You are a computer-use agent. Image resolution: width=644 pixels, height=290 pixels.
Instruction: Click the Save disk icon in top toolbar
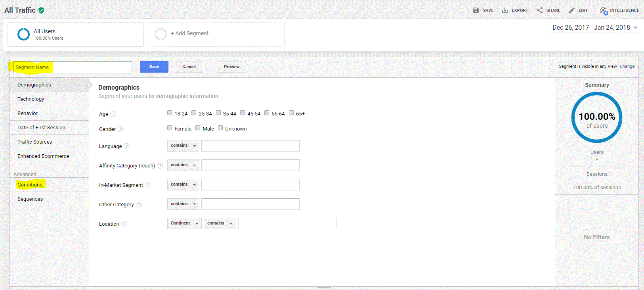(476, 10)
